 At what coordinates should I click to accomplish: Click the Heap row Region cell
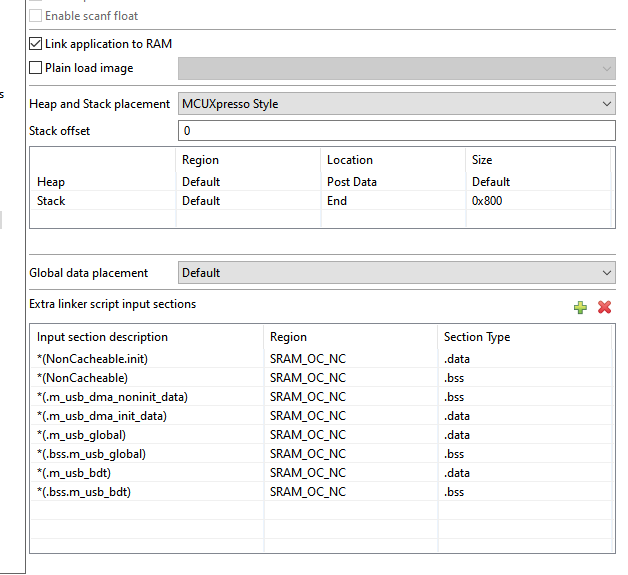point(201,182)
